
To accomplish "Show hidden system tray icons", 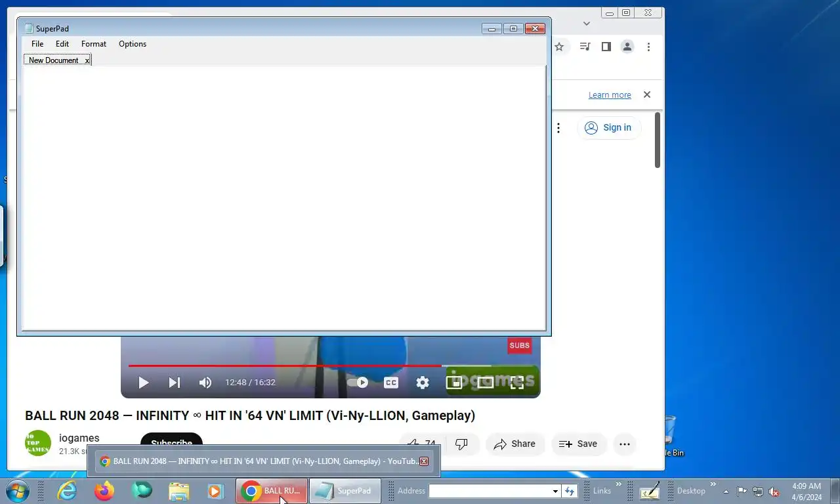I will [x=726, y=492].
